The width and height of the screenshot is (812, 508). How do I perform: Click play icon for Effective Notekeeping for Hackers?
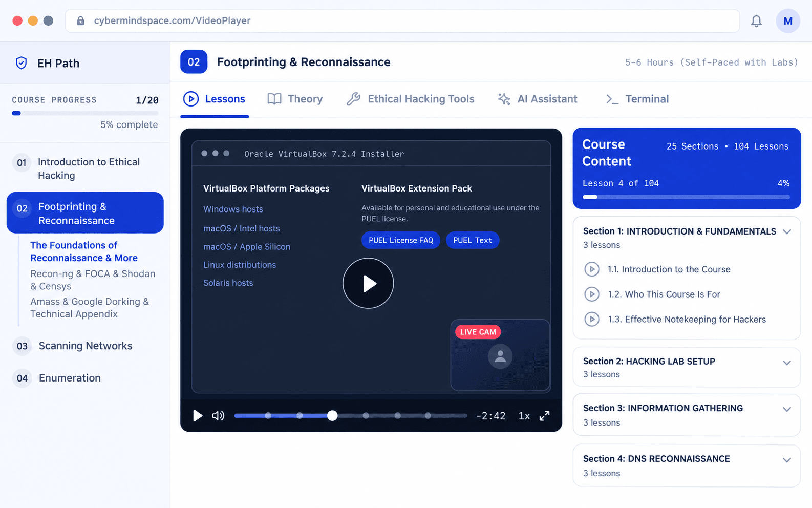coord(592,320)
